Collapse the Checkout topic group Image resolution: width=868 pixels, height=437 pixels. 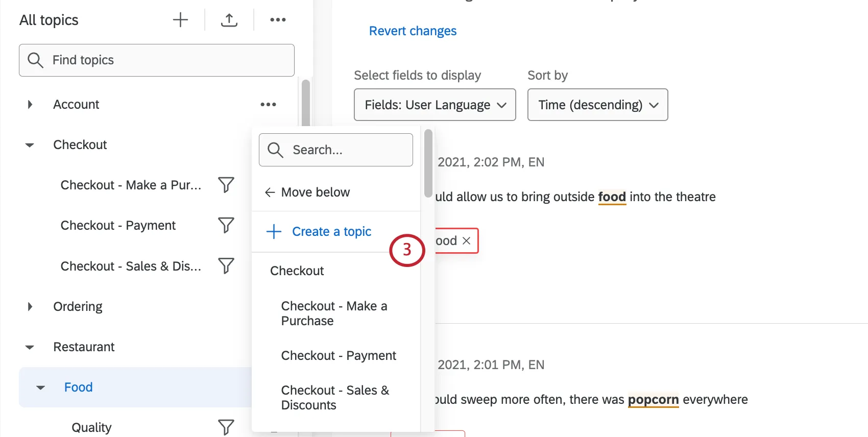(x=30, y=145)
